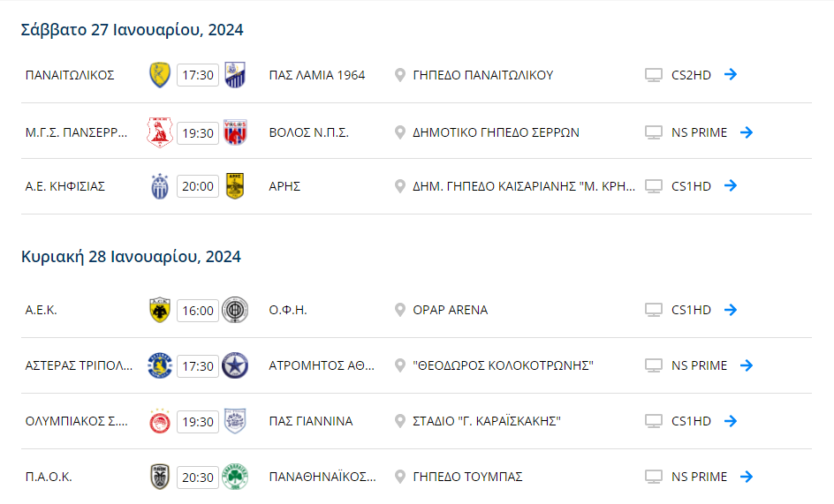Open the Α.Ε.Κ. vs Ο.Φ.Η. arrow
Screen dimensions: 834x504
731,310
